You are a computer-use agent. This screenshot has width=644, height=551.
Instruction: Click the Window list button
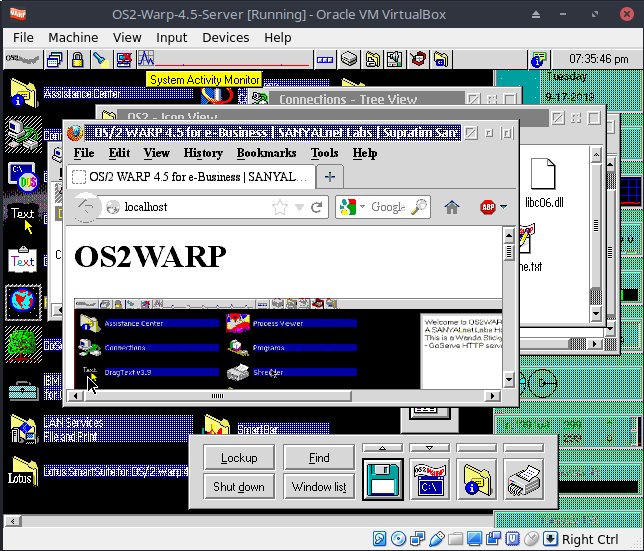tap(319, 487)
